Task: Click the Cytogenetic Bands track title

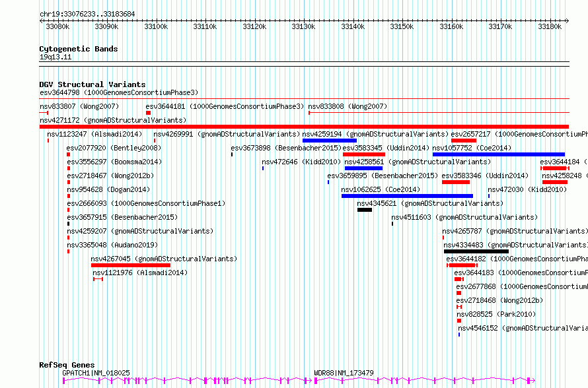Action: pyautogui.click(x=79, y=49)
